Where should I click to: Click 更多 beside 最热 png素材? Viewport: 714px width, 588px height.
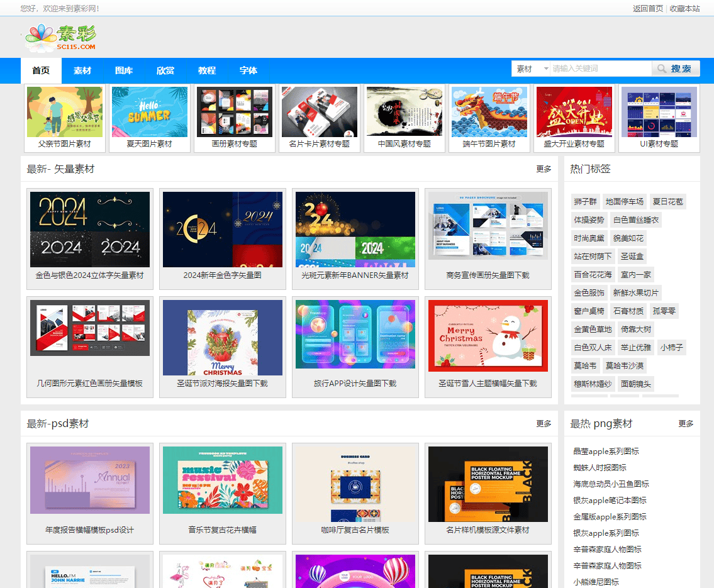tap(686, 424)
